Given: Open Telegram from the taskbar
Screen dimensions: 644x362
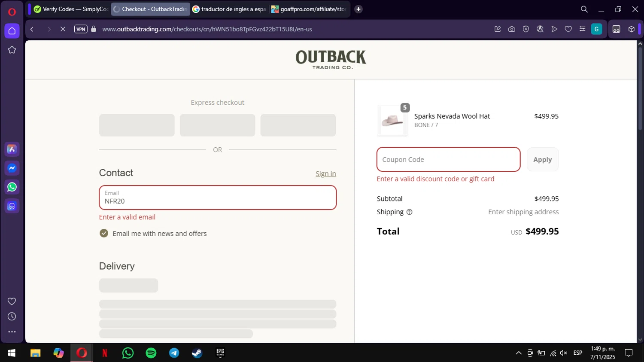Looking at the screenshot, I should pyautogui.click(x=174, y=353).
